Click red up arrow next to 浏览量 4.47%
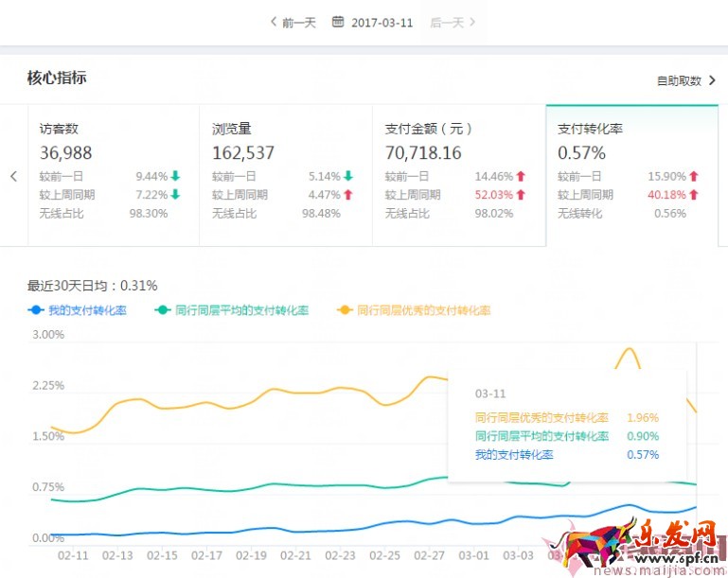 347,195
